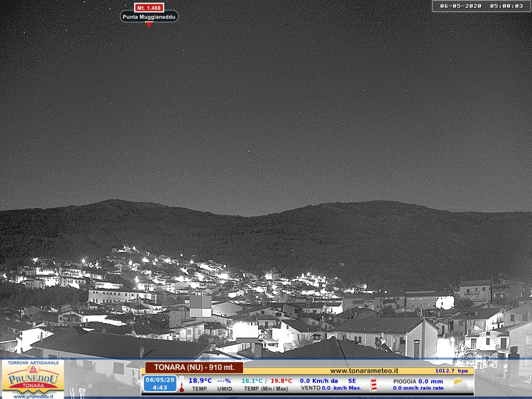This screenshot has width=532, height=399.
Task: Click the red arrow under Punta Muggianeddu
Action: point(149,25)
